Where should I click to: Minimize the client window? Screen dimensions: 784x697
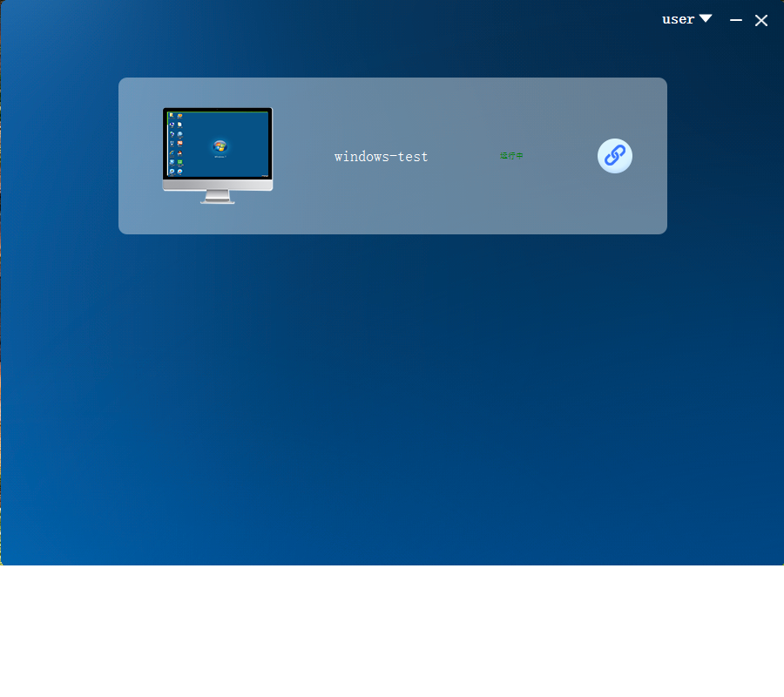(x=736, y=20)
